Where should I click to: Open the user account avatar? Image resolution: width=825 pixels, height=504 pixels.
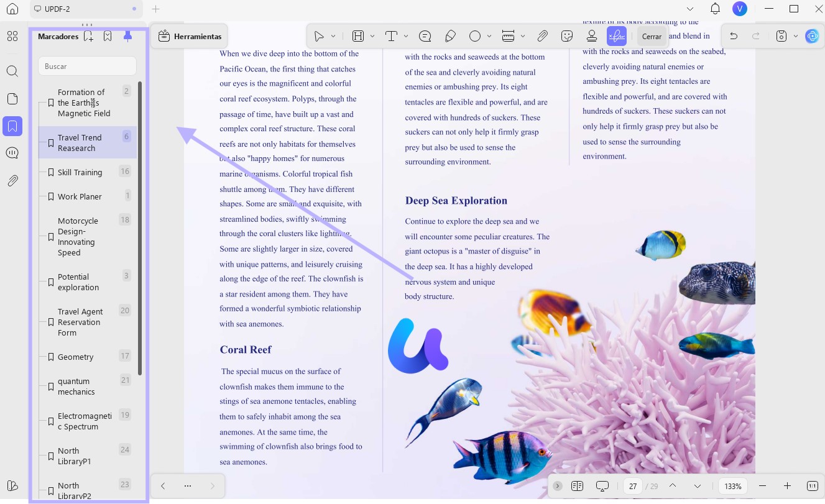pyautogui.click(x=739, y=9)
